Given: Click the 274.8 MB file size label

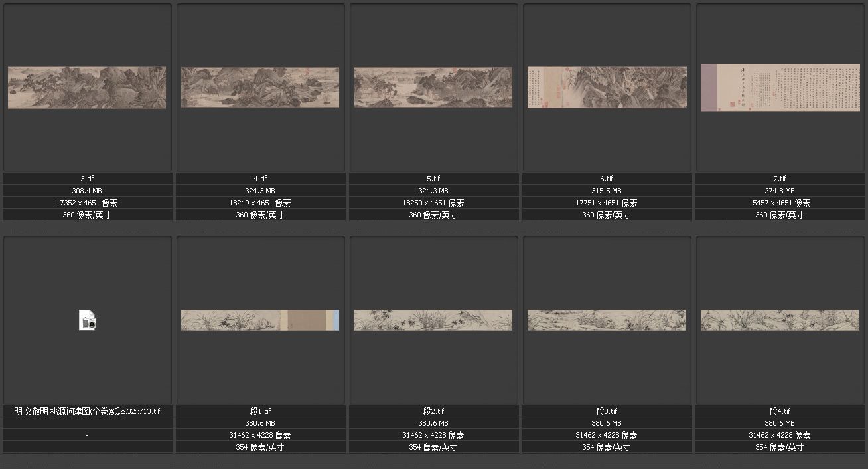Looking at the screenshot, I should (780, 191).
